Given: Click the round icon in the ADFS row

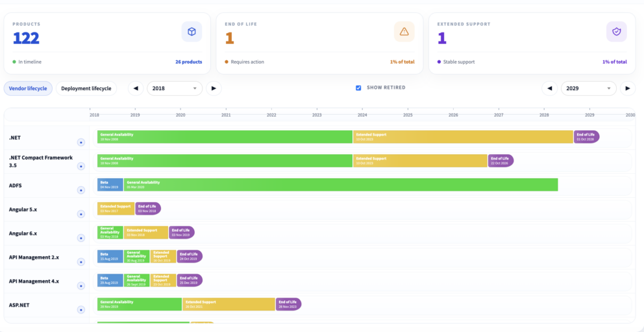Looking at the screenshot, I should coord(81,190).
